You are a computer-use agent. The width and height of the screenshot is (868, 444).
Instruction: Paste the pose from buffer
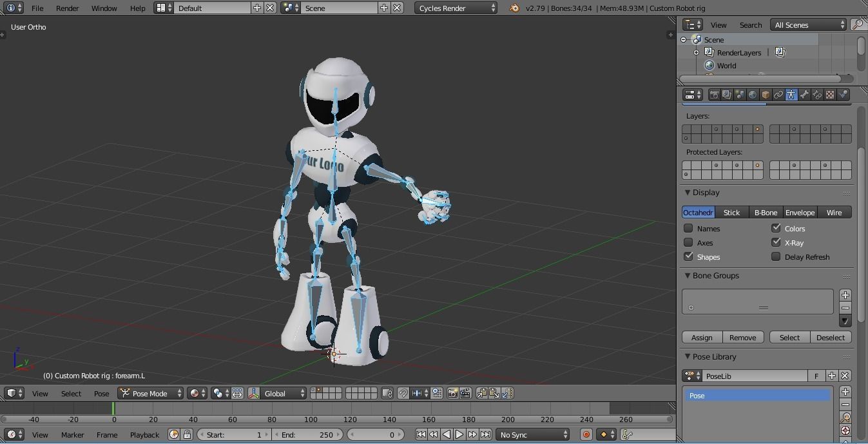click(494, 393)
